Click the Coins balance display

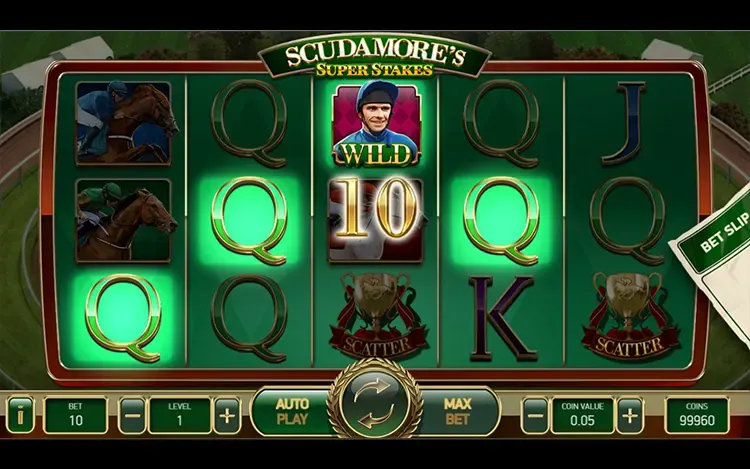click(x=697, y=415)
